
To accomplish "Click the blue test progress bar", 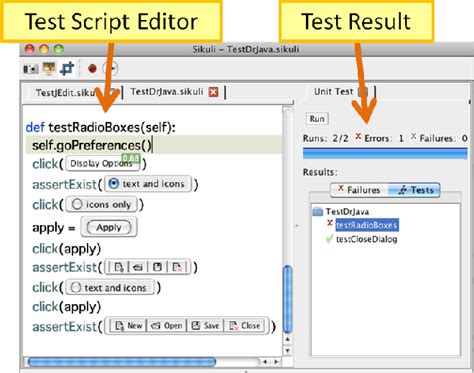I will pyautogui.click(x=385, y=154).
